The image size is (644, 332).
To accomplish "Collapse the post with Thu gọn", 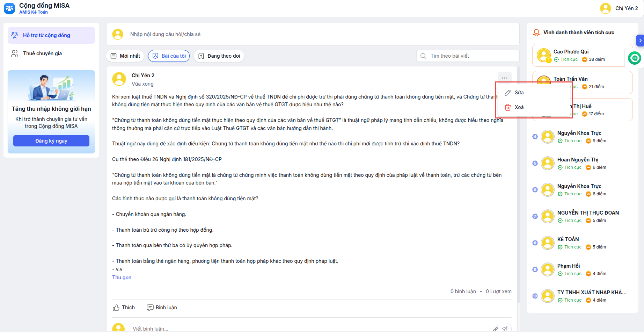I will point(122,277).
